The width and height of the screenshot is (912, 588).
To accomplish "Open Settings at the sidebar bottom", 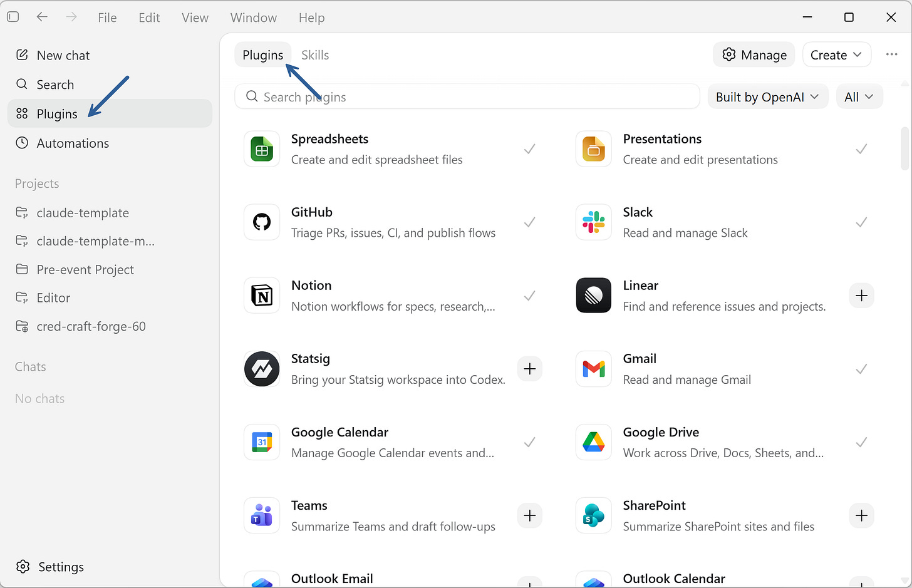I will (50, 567).
